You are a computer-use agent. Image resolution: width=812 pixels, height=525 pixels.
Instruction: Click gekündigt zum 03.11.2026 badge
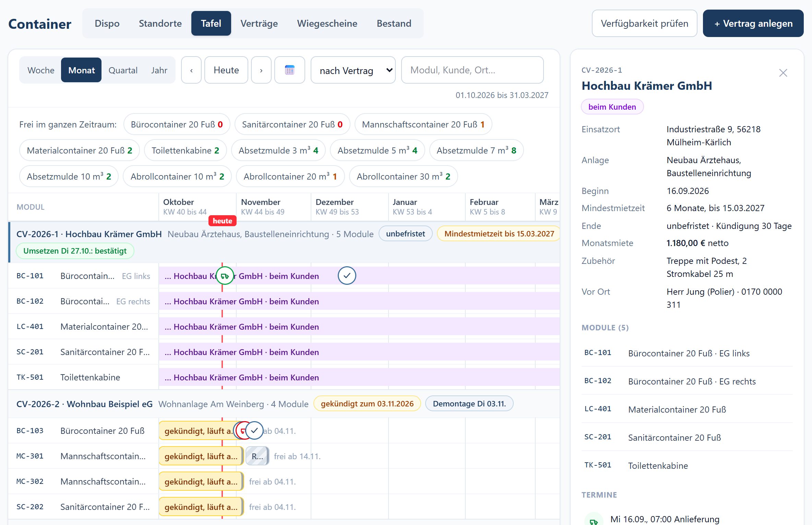coord(367,404)
